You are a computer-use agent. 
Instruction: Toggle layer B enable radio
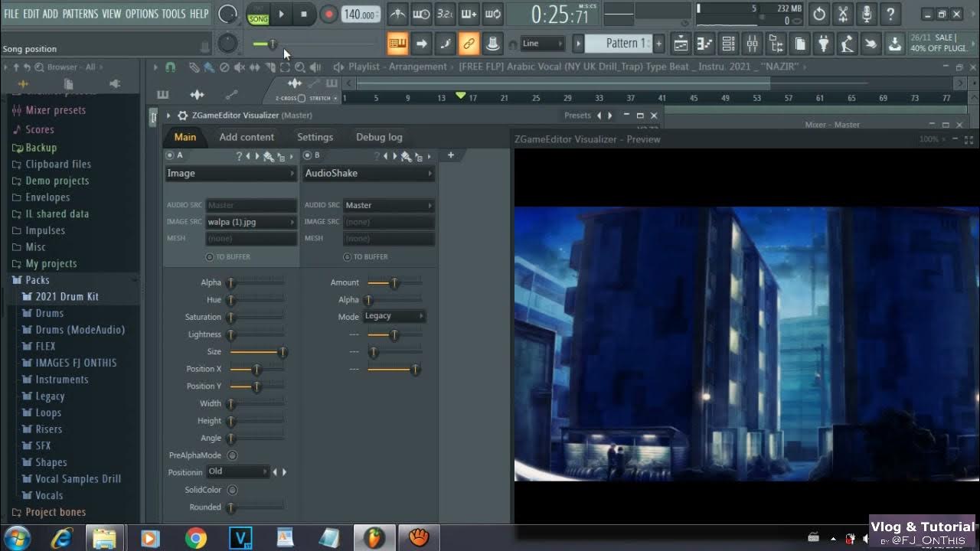308,155
